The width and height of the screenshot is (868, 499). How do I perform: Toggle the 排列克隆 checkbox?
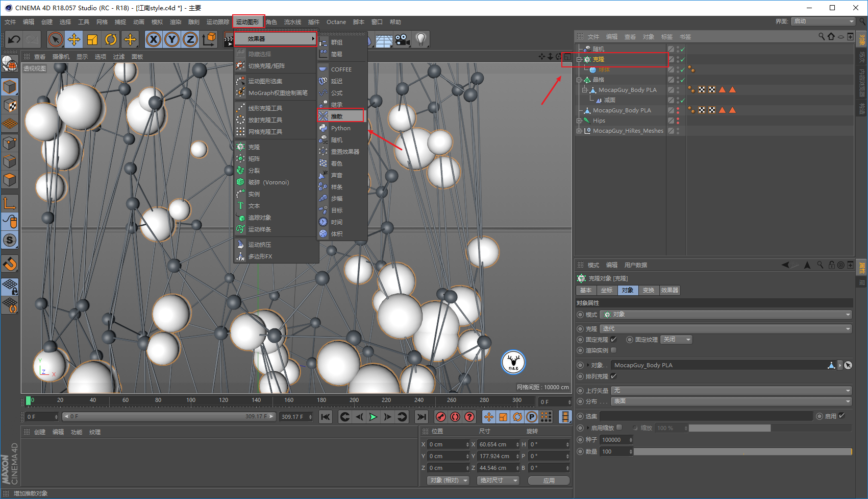[x=613, y=376]
